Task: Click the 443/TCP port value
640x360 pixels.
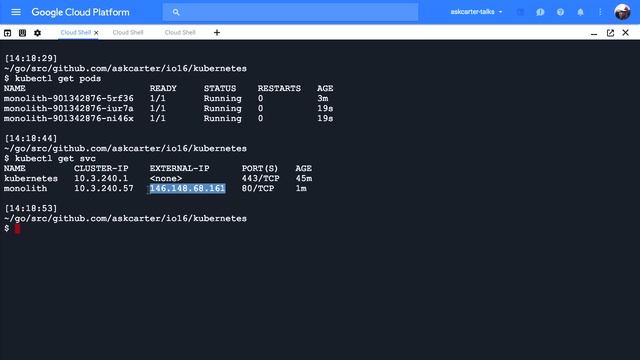Action: 260,178
